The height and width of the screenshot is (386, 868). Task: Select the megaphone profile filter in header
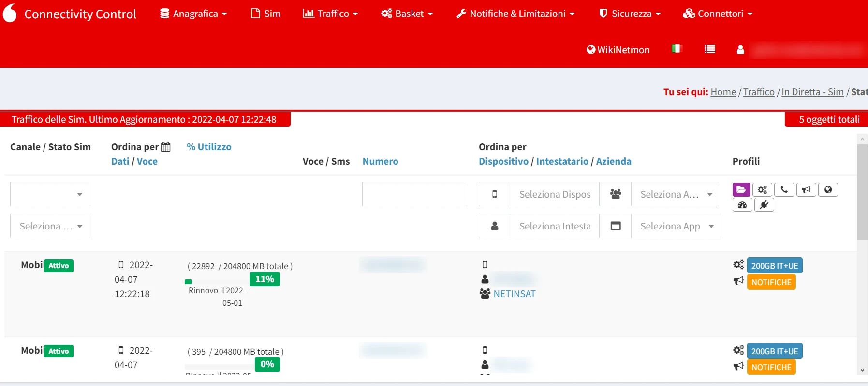pos(806,189)
